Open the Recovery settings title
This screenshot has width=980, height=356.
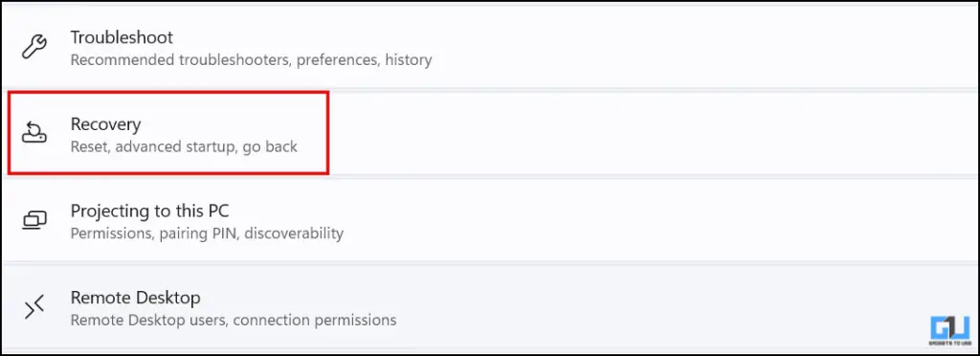pos(105,124)
